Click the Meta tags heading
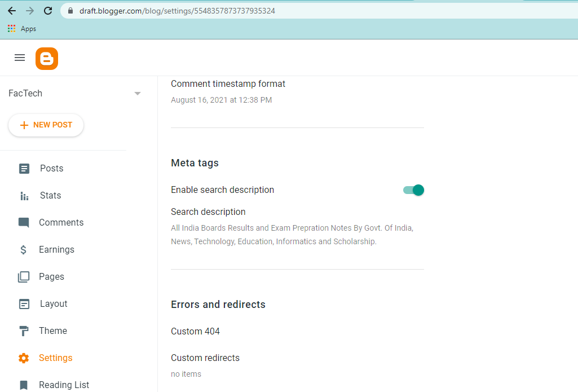578x392 pixels. (195, 163)
